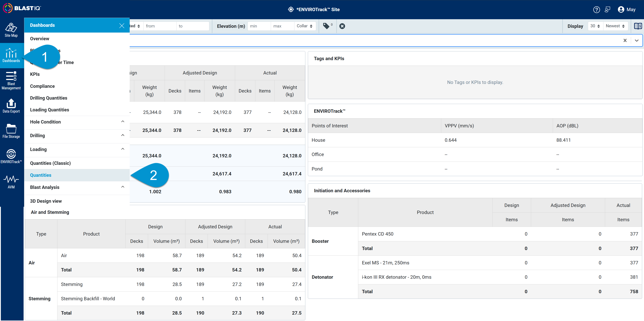Click the Detonator total value 758

tap(634, 292)
